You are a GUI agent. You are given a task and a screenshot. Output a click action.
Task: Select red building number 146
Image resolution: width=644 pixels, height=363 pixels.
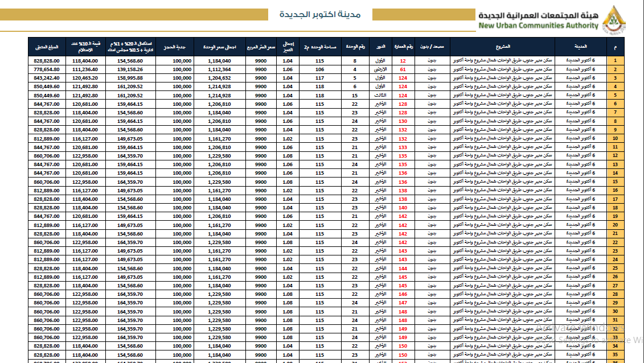pos(403,294)
